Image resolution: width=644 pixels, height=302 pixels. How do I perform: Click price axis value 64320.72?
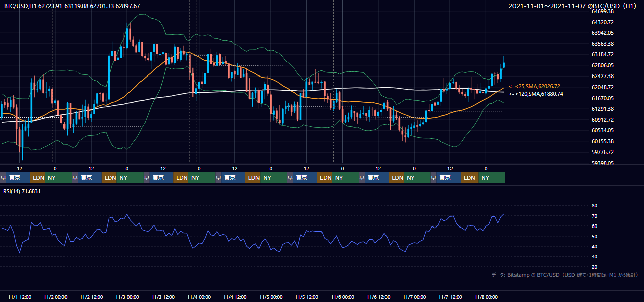(x=602, y=22)
